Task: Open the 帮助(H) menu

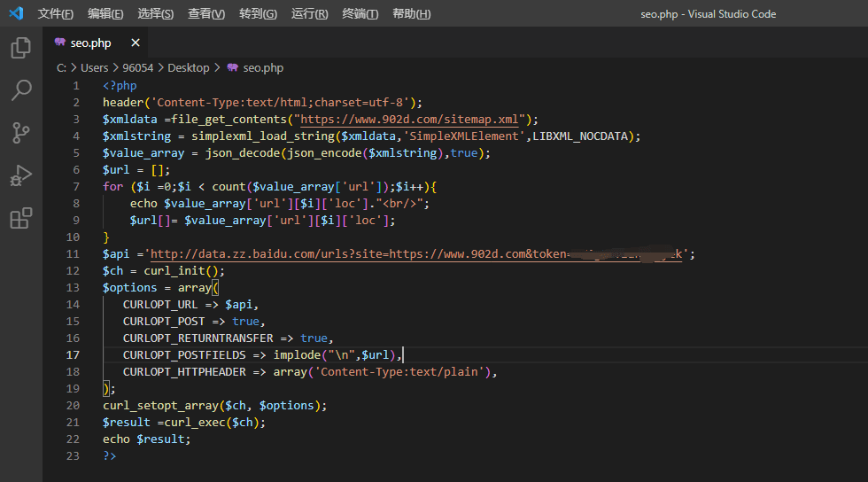Action: (x=411, y=14)
